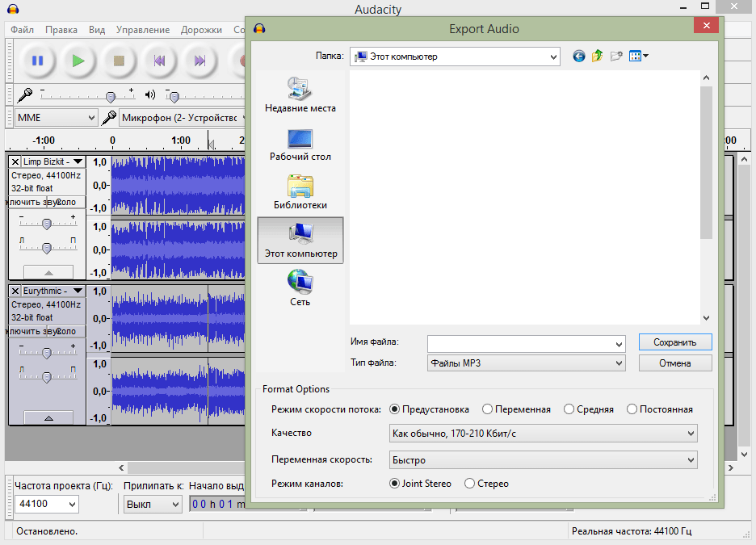Open Сеть network location
Viewport: 756px width, 545px height.
(x=300, y=288)
